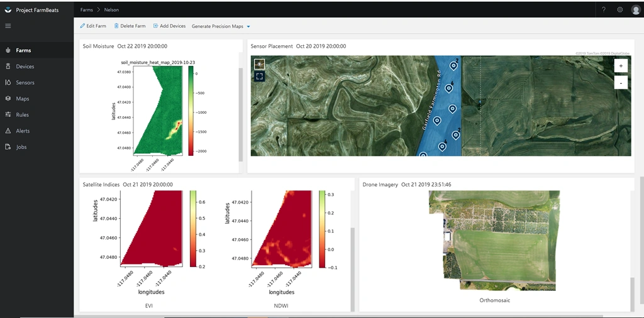The image size is (644, 318).
Task: Open the user profile avatar
Action: (x=636, y=10)
